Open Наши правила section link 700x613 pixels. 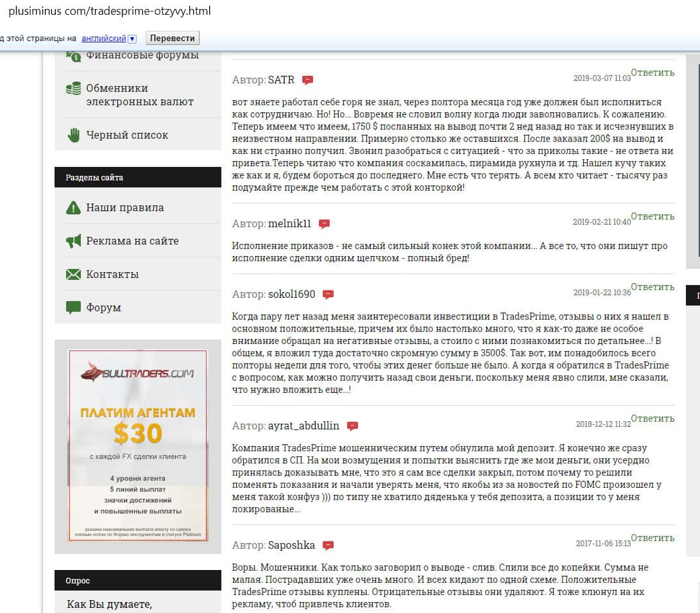tap(125, 207)
